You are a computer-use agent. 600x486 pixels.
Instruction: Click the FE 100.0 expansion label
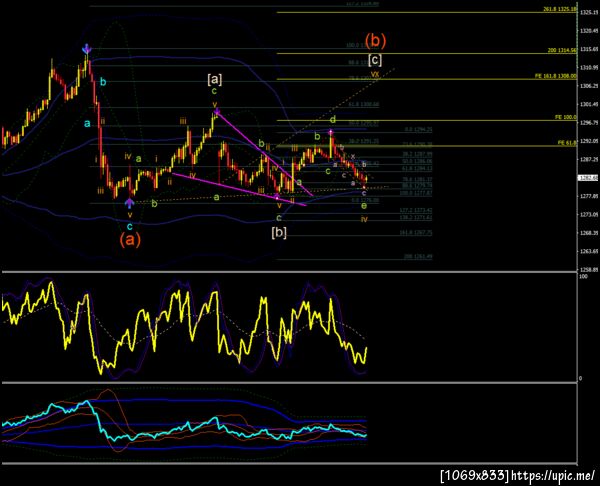coord(566,117)
